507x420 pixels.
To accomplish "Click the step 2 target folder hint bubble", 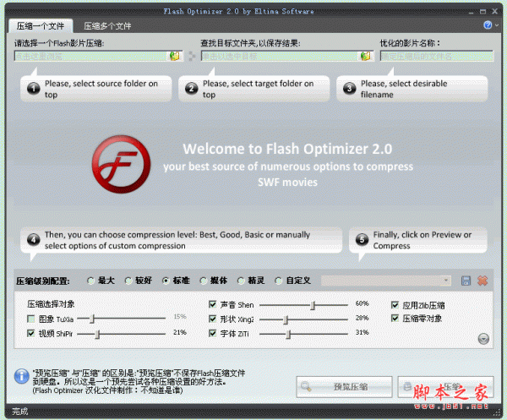I will pos(254,89).
